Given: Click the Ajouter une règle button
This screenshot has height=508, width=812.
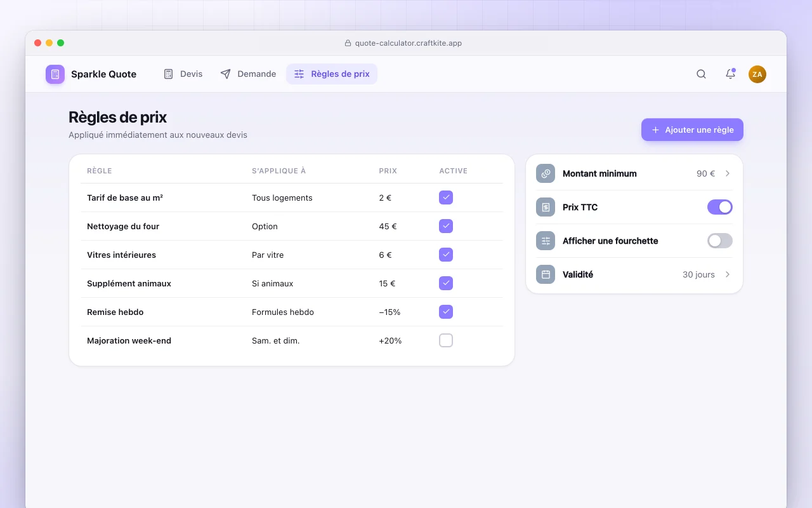Looking at the screenshot, I should 692,130.
